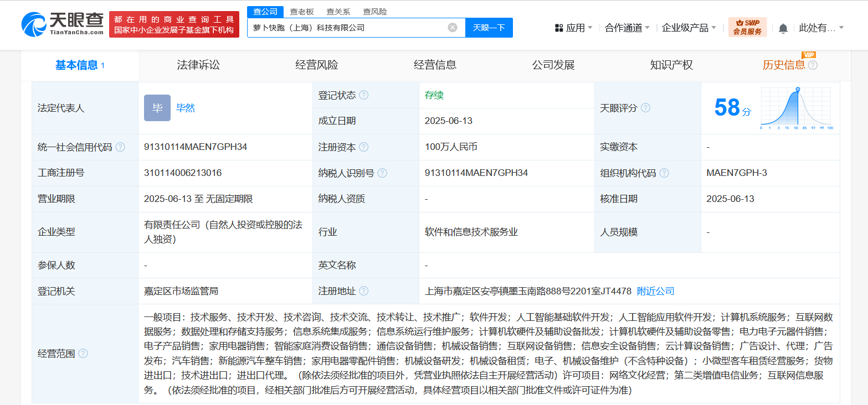Clear the search box with X icon
The width and height of the screenshot is (868, 405).
click(453, 28)
